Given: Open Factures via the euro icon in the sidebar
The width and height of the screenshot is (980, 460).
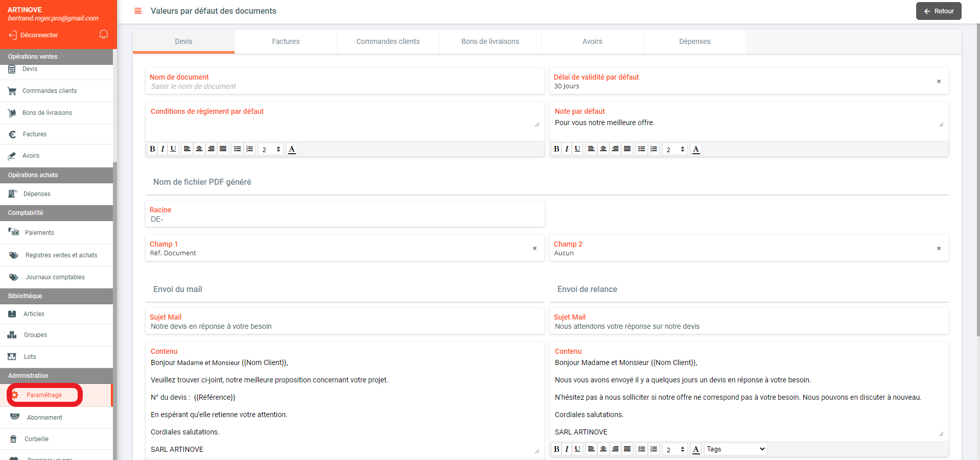Looking at the screenshot, I should point(12,134).
